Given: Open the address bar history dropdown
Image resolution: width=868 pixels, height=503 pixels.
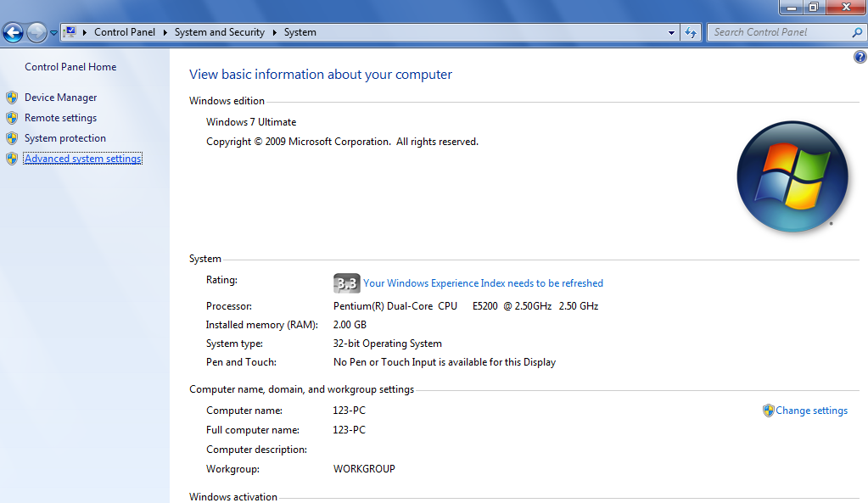Looking at the screenshot, I should click(x=671, y=32).
